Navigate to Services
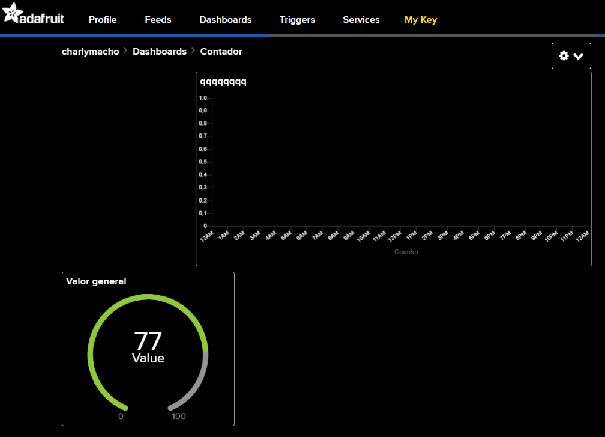605x437 pixels. [361, 20]
